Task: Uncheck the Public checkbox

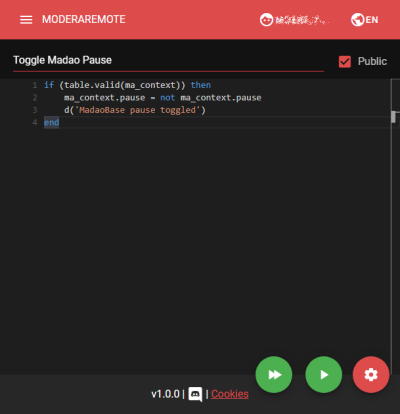Action: point(345,61)
